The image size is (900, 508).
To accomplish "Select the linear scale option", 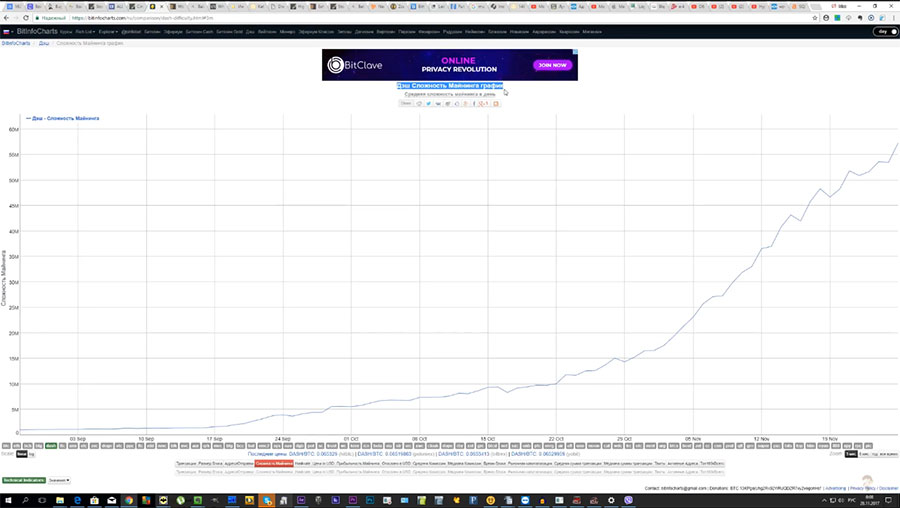I will pyautogui.click(x=22, y=454).
